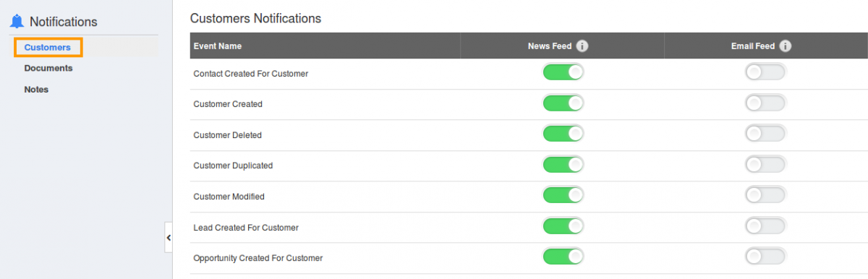Enable Email Feed for Opportunity Created For Customer
This screenshot has height=279, width=868.
(765, 257)
